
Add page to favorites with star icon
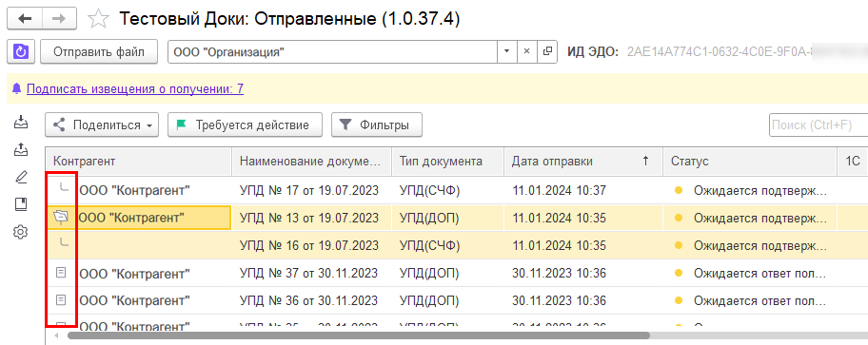[99, 19]
